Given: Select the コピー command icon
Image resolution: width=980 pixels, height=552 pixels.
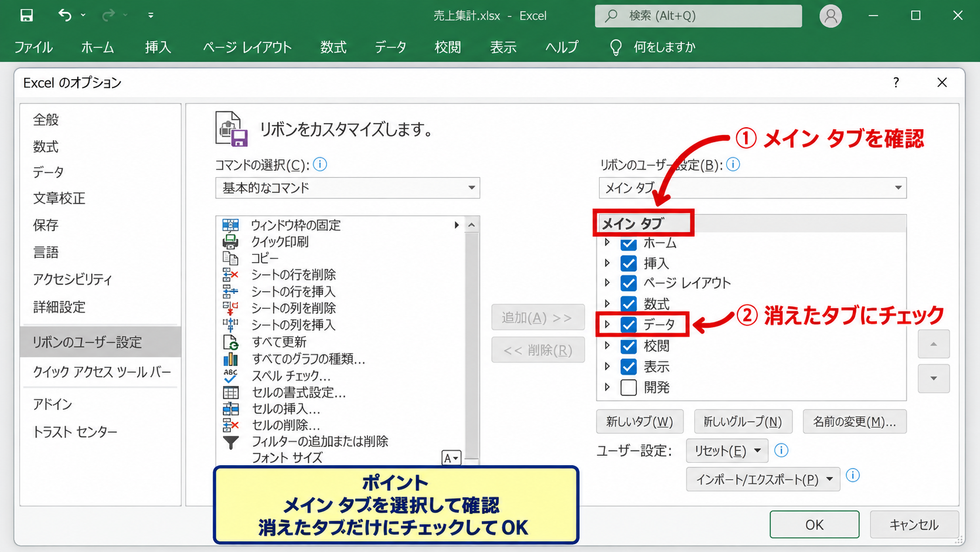Looking at the screenshot, I should tap(231, 258).
